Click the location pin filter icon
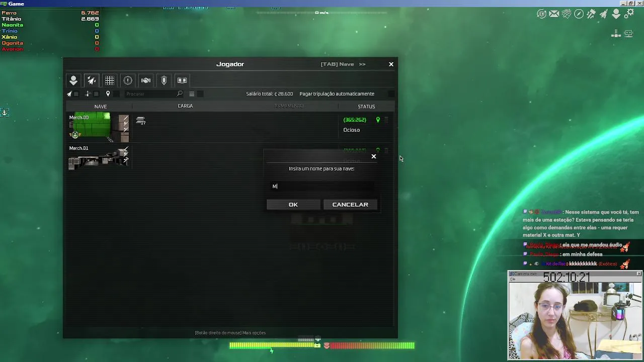This screenshot has width=644, height=362. 108,94
